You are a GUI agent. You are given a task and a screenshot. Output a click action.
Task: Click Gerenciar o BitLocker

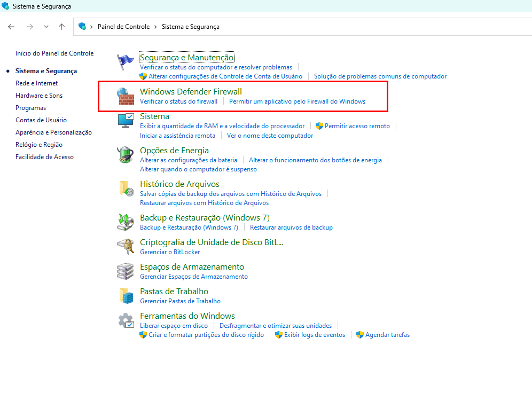tap(170, 252)
